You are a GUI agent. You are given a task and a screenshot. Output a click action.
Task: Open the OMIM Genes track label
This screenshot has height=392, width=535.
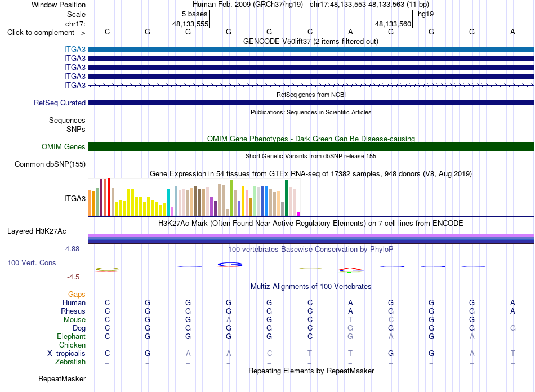64,146
